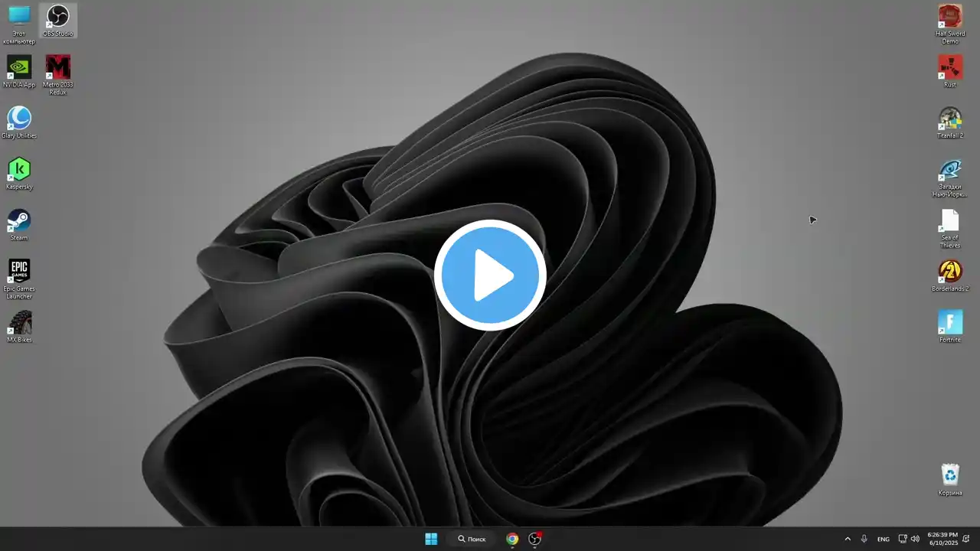Open the ENG language switcher
980x551 pixels.
coord(884,539)
